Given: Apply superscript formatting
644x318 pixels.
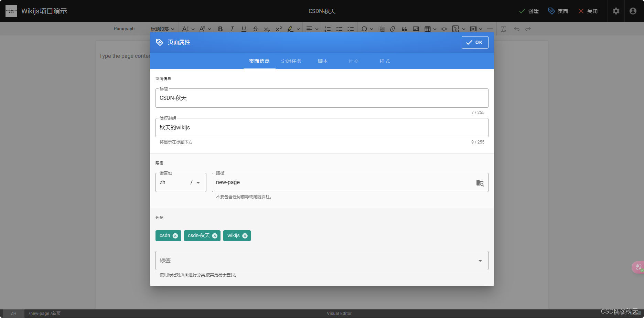Looking at the screenshot, I should 278,29.
